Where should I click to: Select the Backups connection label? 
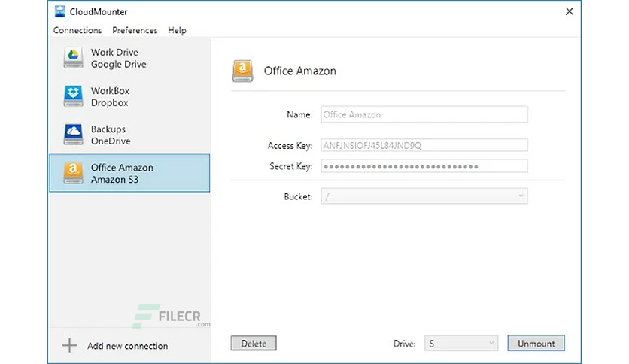108,129
